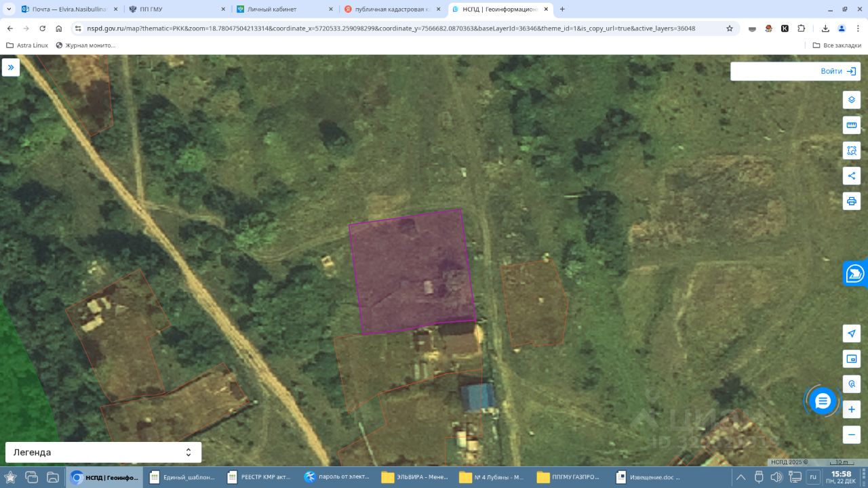Bookmark this page with star icon

730,28
